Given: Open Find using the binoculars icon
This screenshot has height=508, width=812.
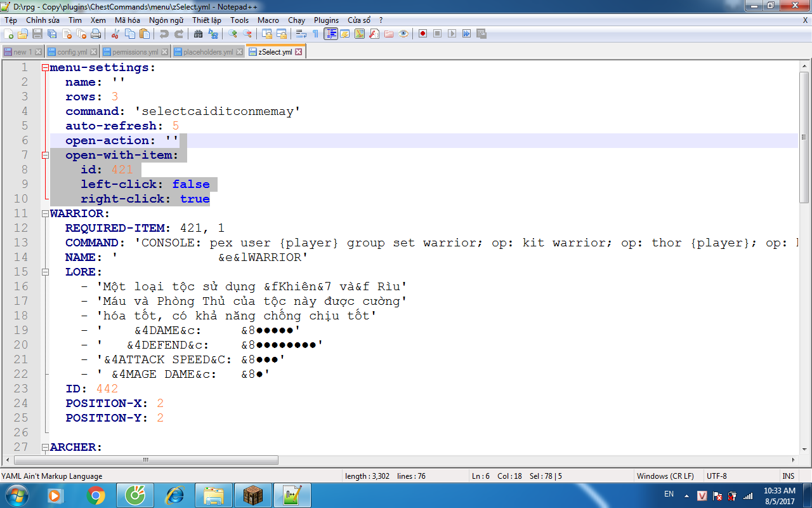Looking at the screenshot, I should tap(199, 34).
